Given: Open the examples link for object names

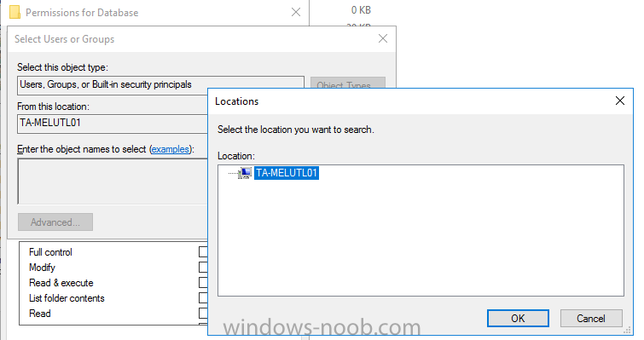Looking at the screenshot, I should coord(170,149).
